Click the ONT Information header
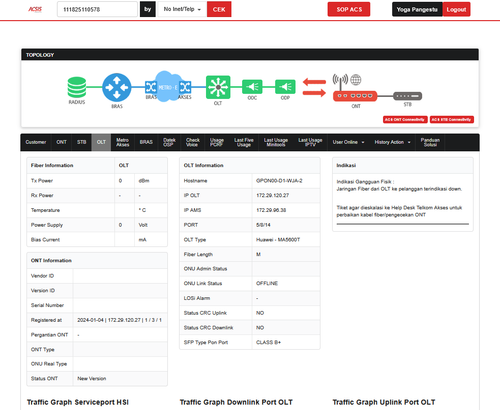This screenshot has width=500, height=410. 51,261
